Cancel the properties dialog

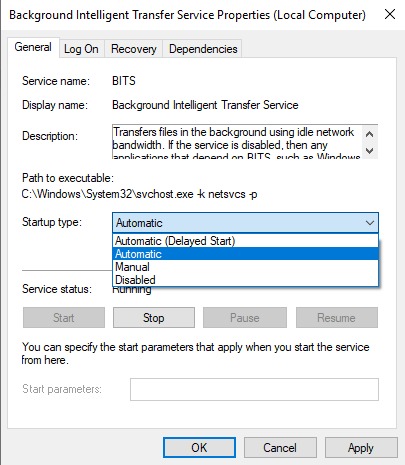tap(280, 447)
